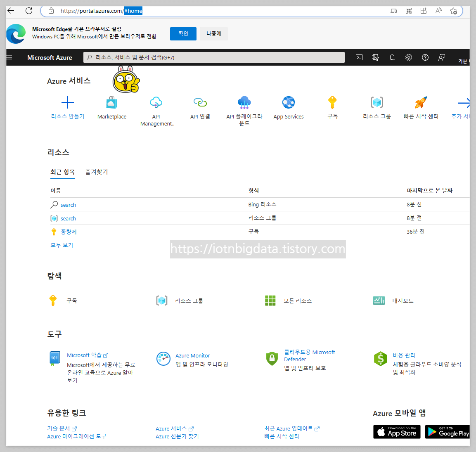Open the search Bing resource link

pos(68,205)
